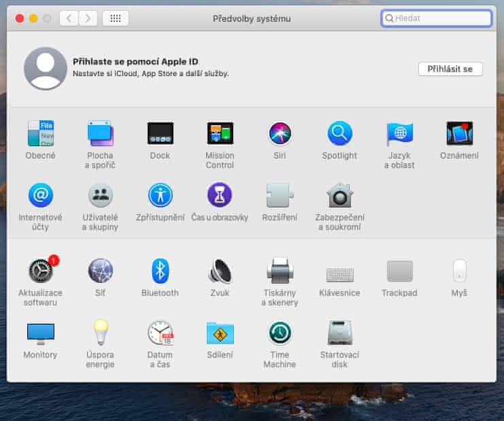This screenshot has height=421, width=504.
Task: Show all preferences grid button
Action: [116, 18]
